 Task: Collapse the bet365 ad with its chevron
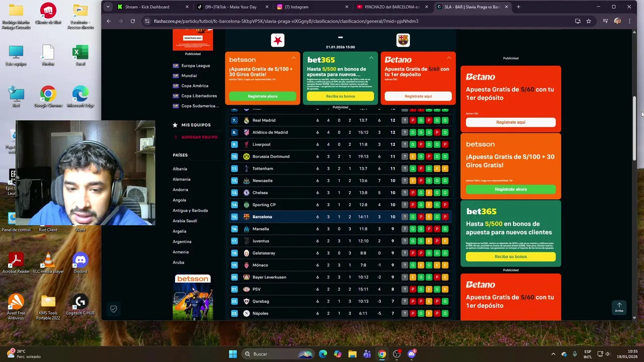coord(371,58)
